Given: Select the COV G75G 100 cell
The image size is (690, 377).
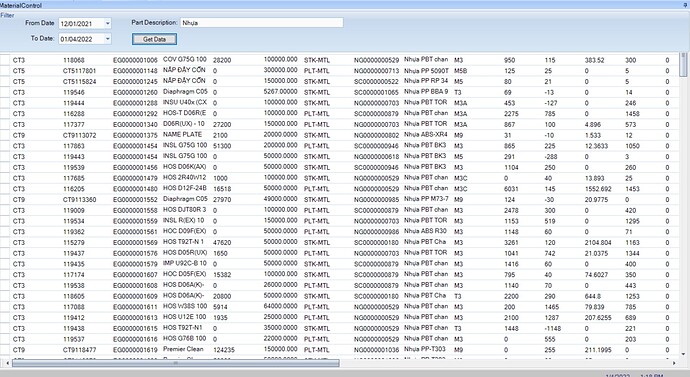Looking at the screenshot, I should click(x=185, y=59).
